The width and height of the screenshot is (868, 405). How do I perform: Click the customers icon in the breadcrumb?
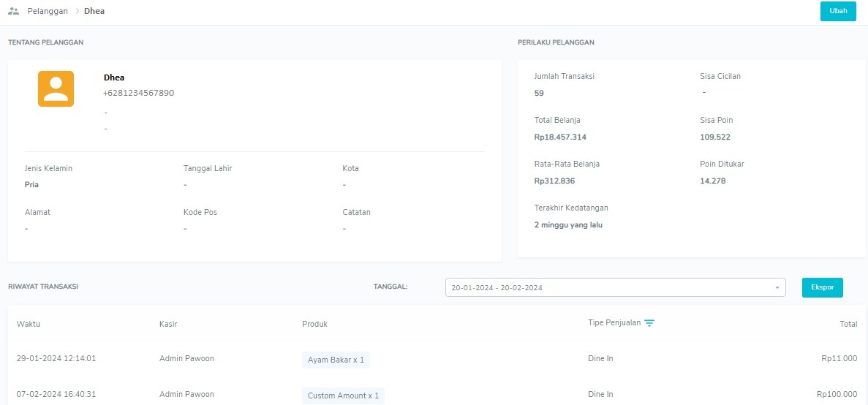pyautogui.click(x=13, y=11)
